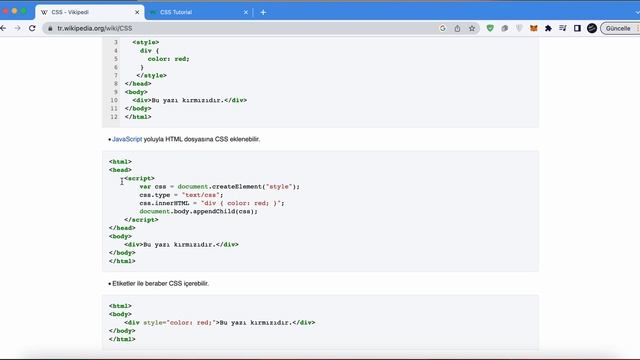Switch to the CSS Tutorial tab
640x360 pixels.
[199, 12]
